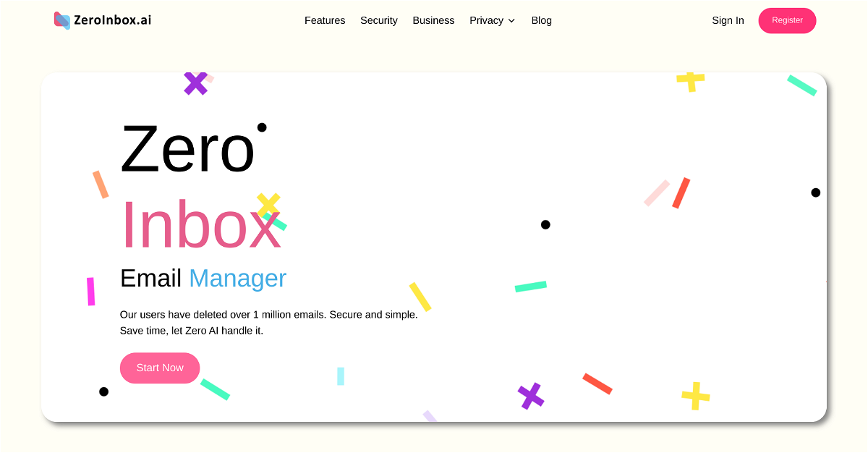Click the '1 million emails' description line

tap(268, 315)
